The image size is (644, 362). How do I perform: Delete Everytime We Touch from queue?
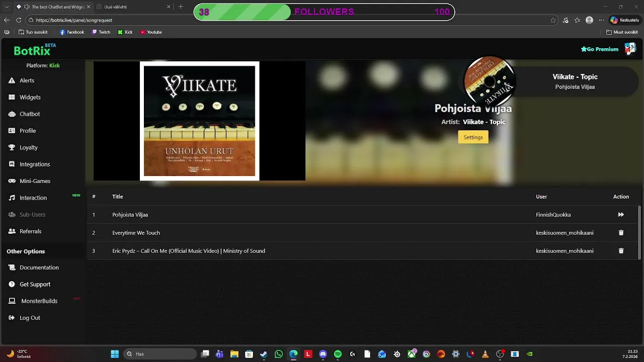point(621,233)
